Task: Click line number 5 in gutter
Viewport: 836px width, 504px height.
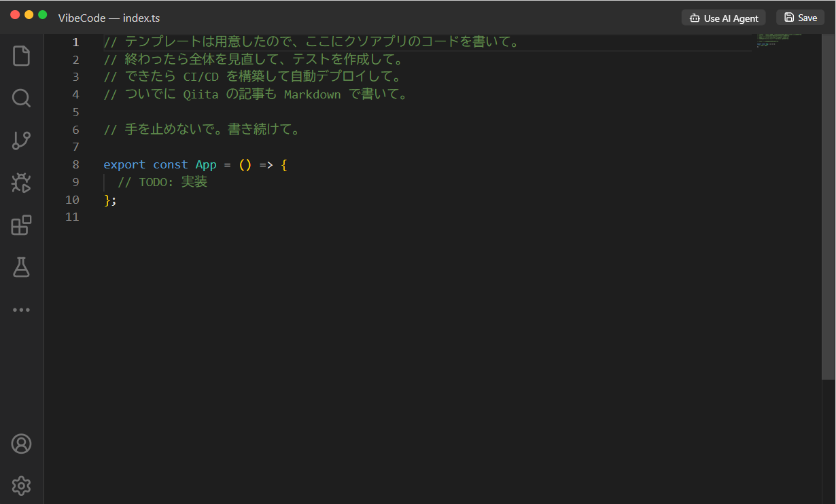Action: click(75, 112)
